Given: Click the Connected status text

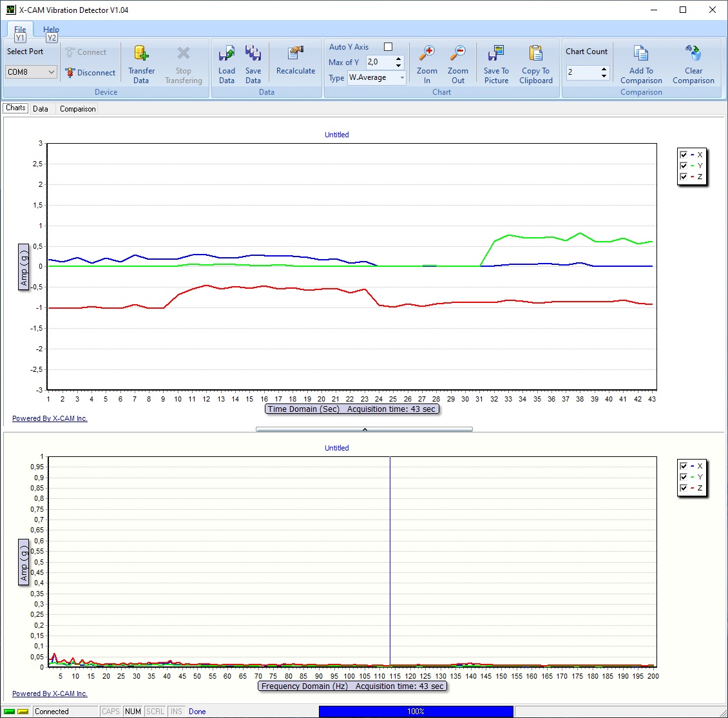Looking at the screenshot, I should pos(52,712).
